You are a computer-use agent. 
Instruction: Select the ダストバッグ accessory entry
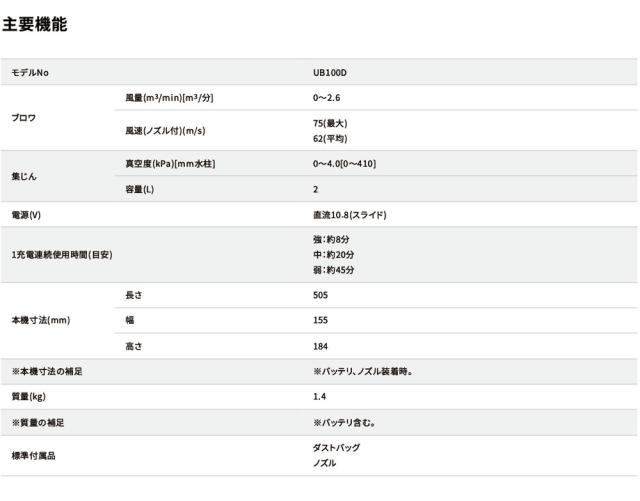coord(336,448)
